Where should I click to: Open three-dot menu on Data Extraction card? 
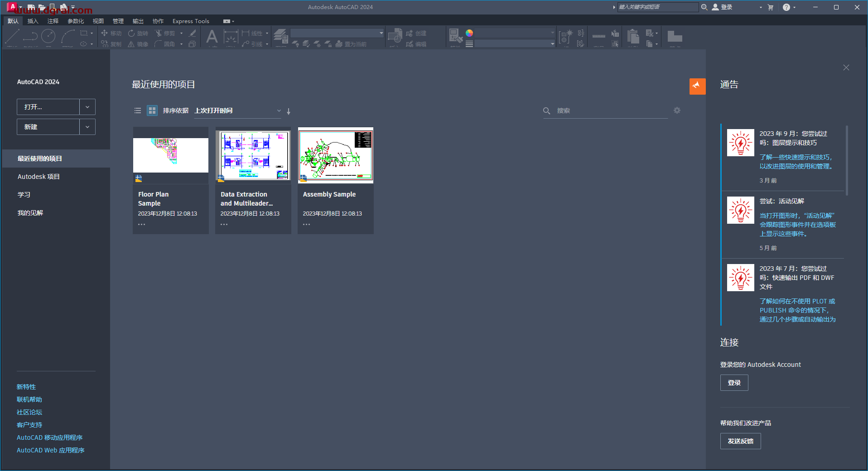[224, 225]
